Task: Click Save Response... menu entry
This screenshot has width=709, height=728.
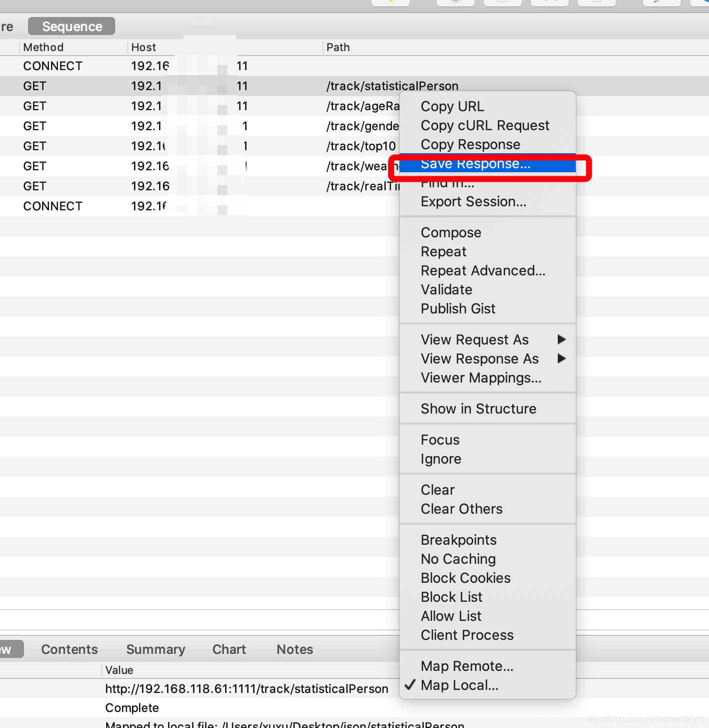Action: pyautogui.click(x=488, y=164)
